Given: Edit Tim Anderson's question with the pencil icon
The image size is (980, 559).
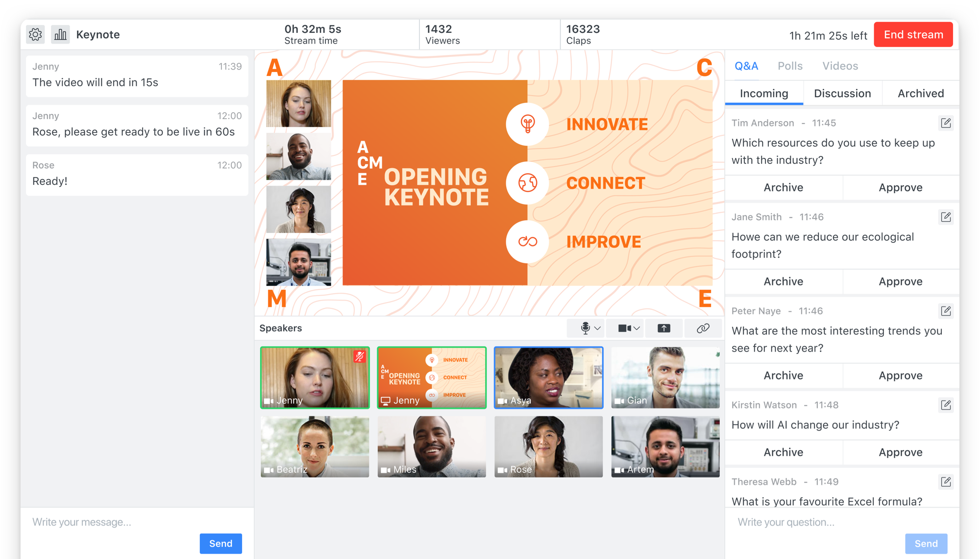Looking at the screenshot, I should click(946, 123).
